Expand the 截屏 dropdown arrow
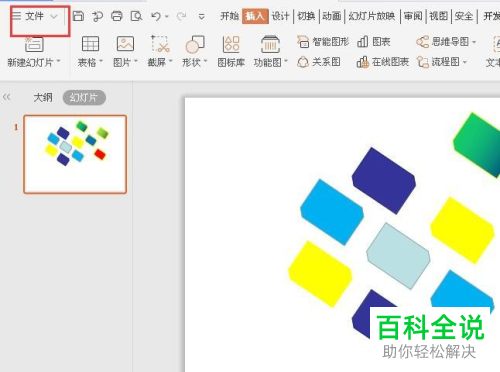The image size is (500, 372). 170,62
